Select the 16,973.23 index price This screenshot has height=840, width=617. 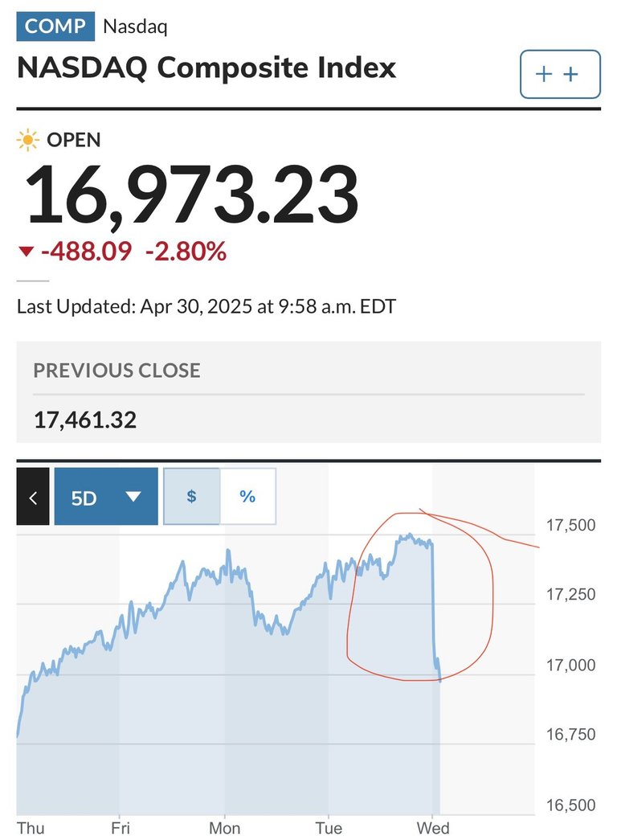[191, 194]
